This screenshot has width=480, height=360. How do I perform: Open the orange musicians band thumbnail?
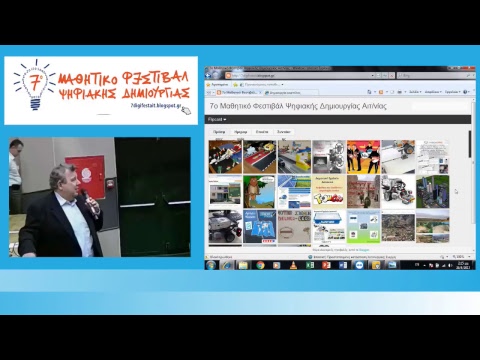coord(363,157)
